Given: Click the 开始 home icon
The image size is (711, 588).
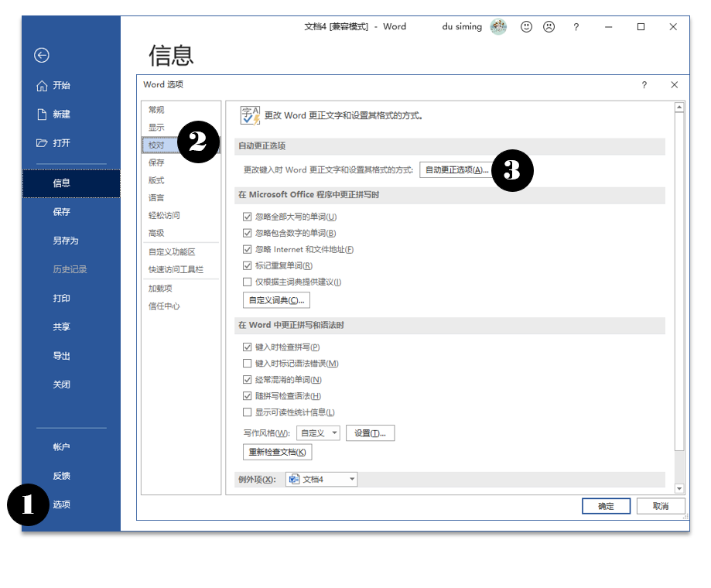Looking at the screenshot, I should point(42,86).
